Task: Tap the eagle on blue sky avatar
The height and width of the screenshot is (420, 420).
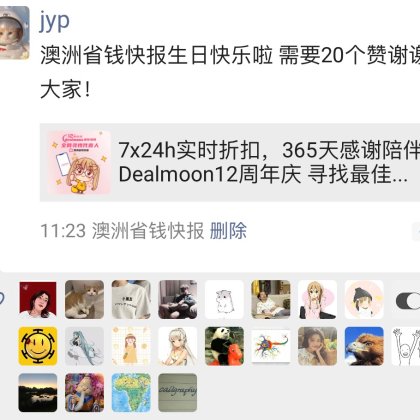Action: [364, 346]
